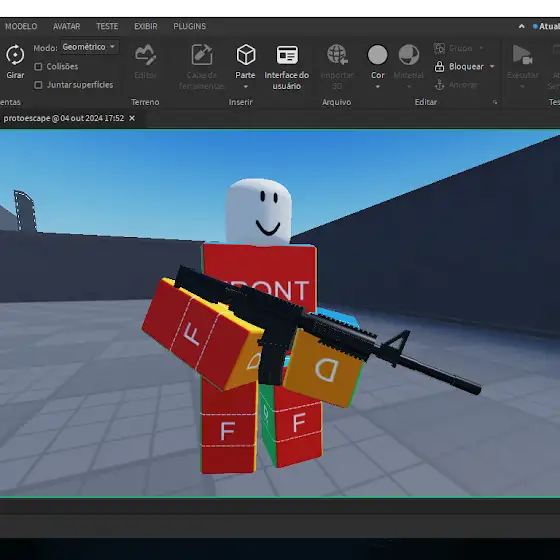This screenshot has width=560, height=560.
Task: Click the Arquivo section label
Action: click(336, 102)
